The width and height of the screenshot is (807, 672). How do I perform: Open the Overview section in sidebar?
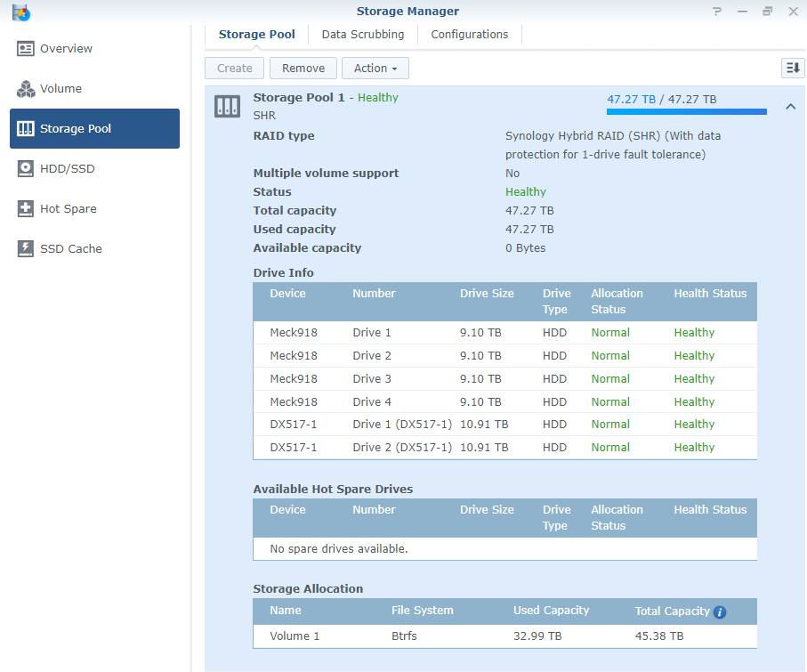(x=94, y=48)
